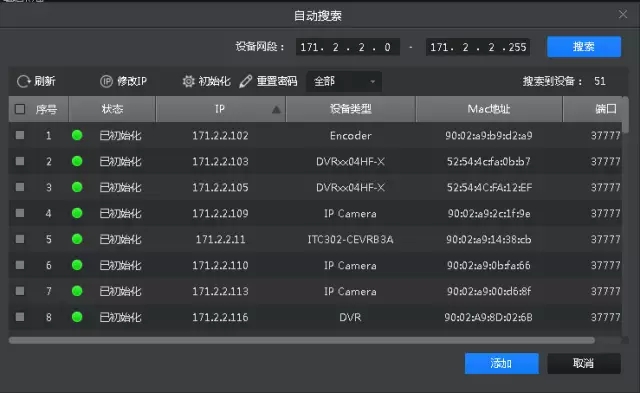Screen dimensions: 640x393
Task: Open the 全部 filter dropdown
Action: (x=344, y=81)
